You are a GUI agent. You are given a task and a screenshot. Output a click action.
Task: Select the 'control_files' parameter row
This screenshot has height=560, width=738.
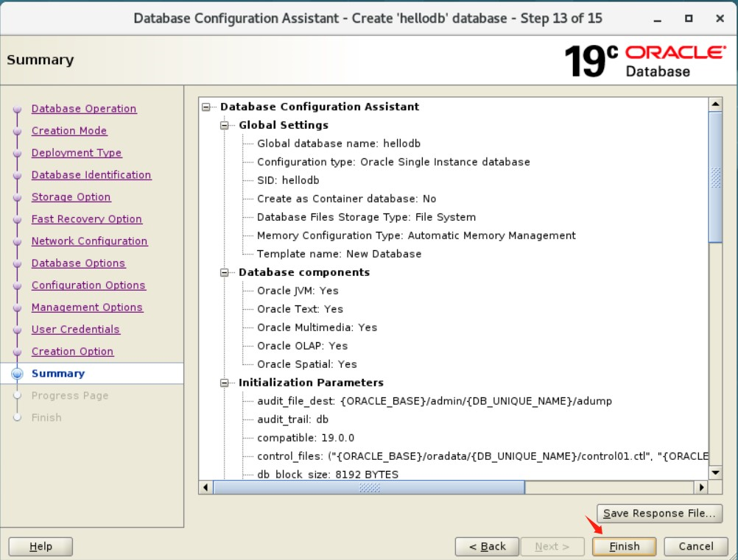pos(482,456)
